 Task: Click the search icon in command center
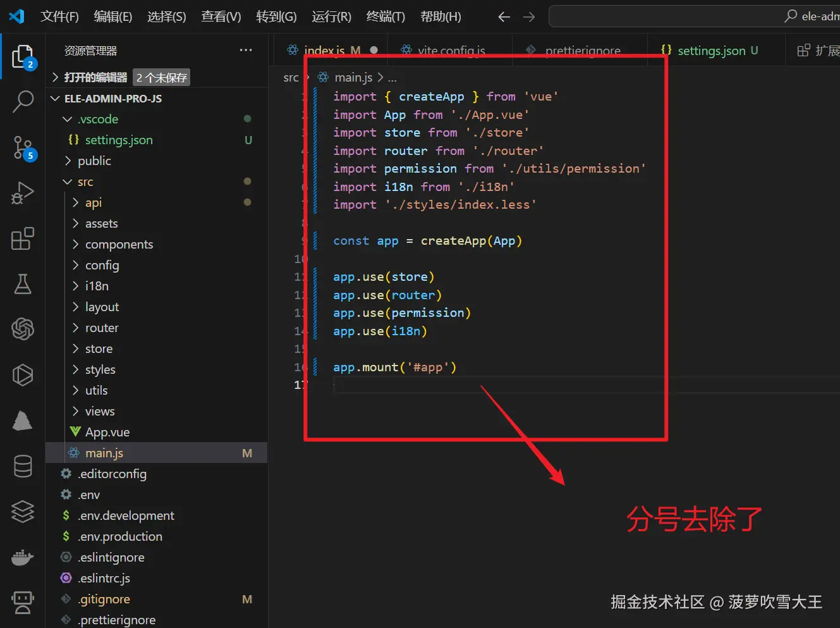pyautogui.click(x=791, y=16)
